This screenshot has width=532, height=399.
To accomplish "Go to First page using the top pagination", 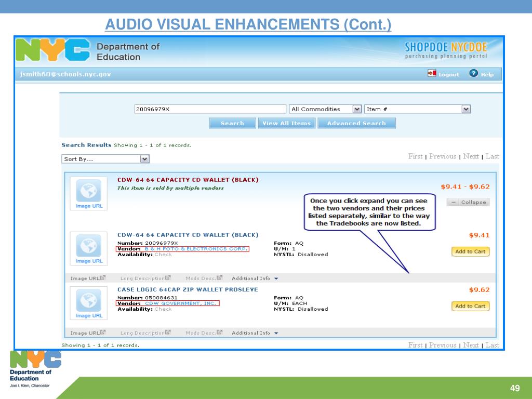I will (x=415, y=156).
